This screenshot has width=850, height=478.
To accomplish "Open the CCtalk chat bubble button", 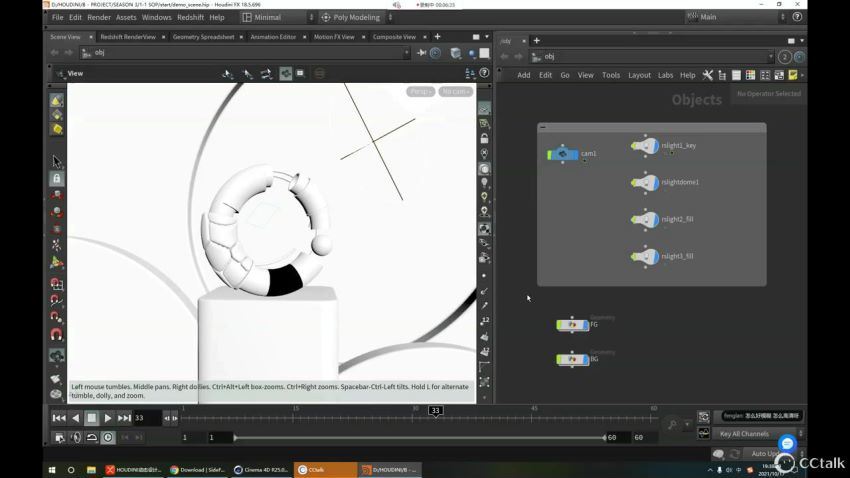I will [787, 443].
